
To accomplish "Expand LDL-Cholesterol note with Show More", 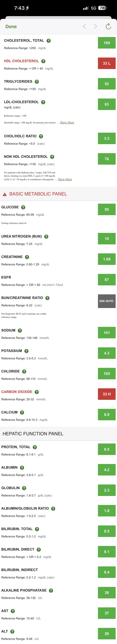I will pyautogui.click(x=67, y=122).
